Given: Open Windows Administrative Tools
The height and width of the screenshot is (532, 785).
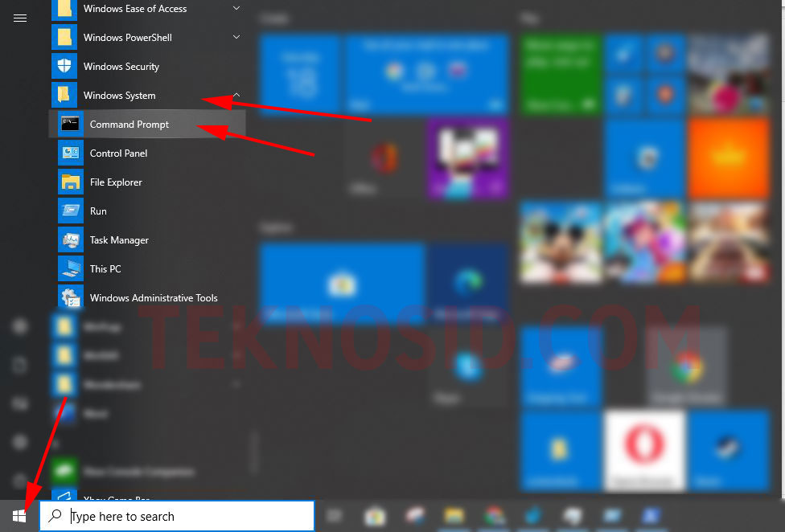Looking at the screenshot, I should tap(148, 298).
